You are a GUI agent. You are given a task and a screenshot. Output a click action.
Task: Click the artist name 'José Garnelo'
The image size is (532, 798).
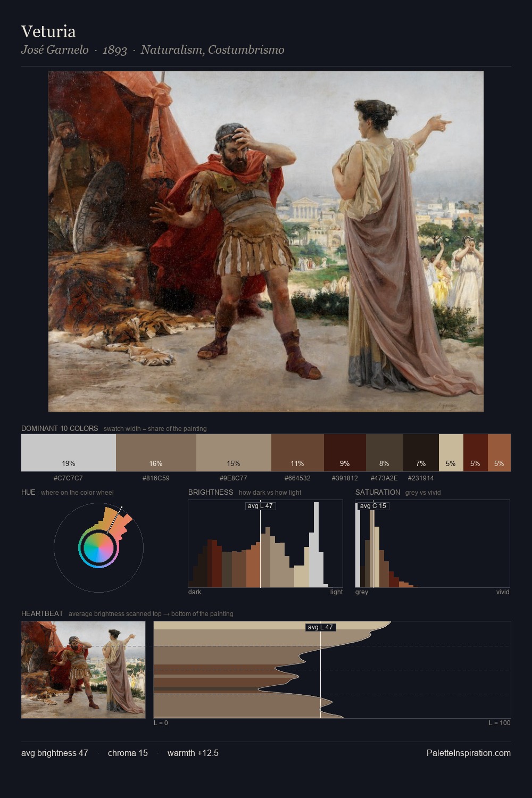[55, 50]
